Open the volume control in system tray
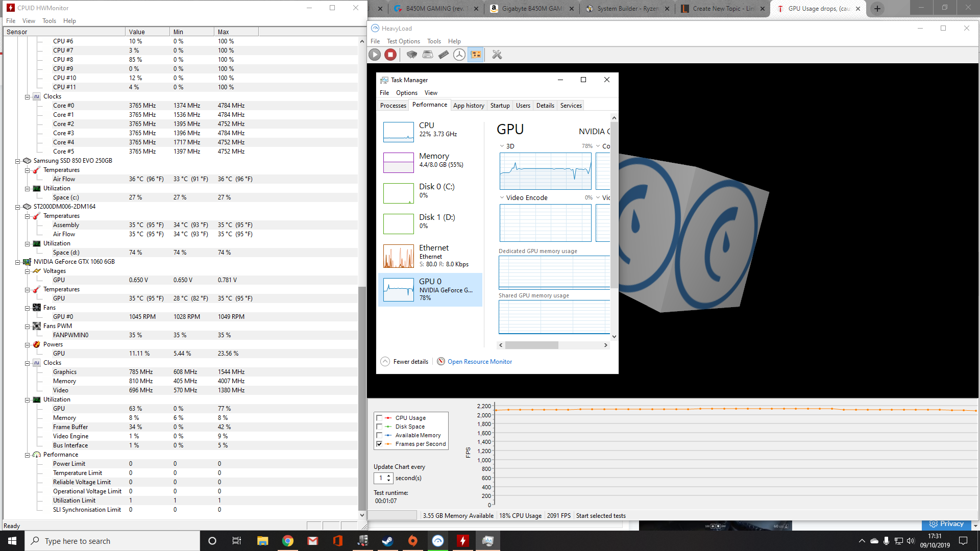980x551 pixels. click(911, 541)
